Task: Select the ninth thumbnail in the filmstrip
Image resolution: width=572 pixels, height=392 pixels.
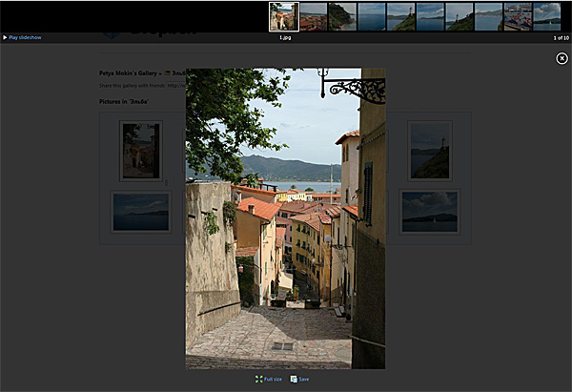Action: (x=518, y=16)
